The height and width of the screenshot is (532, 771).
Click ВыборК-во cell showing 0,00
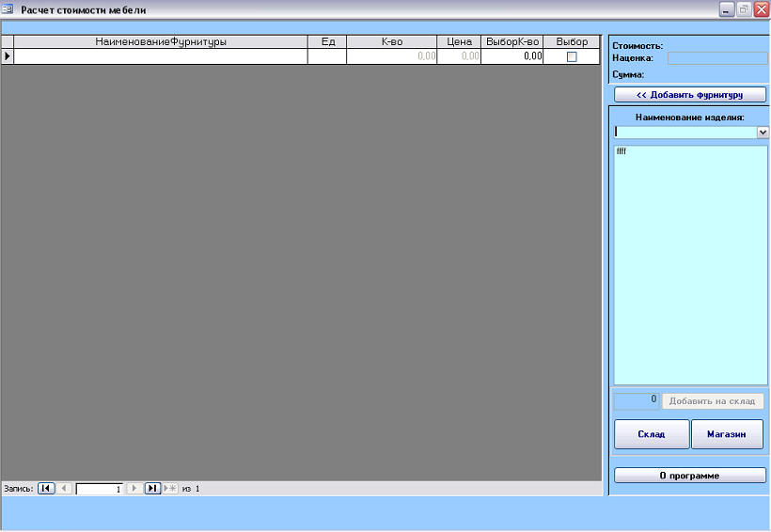511,56
